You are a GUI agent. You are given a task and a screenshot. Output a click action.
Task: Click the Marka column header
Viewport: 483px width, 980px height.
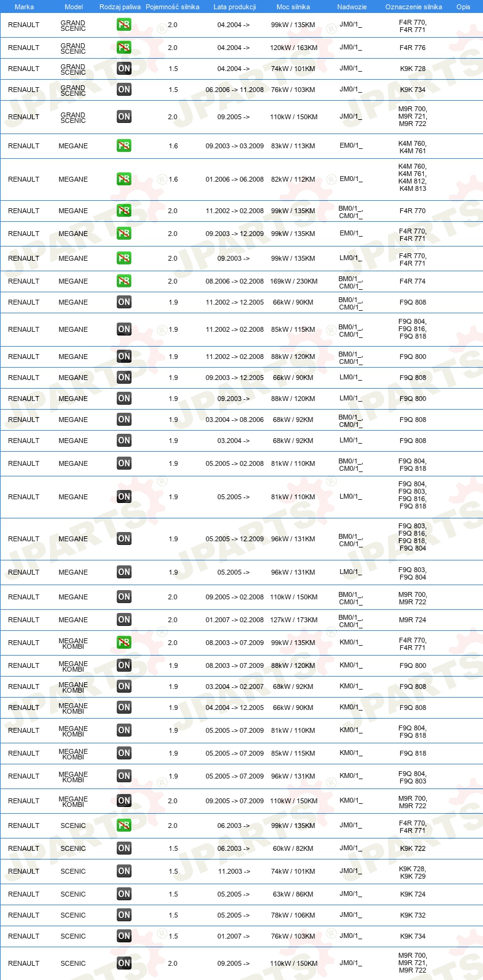24,7
